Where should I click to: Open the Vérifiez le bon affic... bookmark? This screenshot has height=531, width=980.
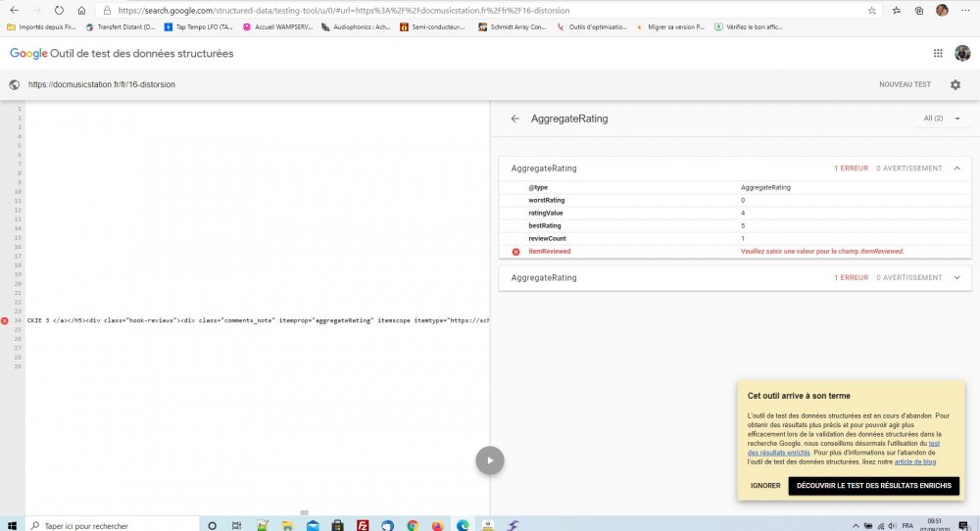749,26
